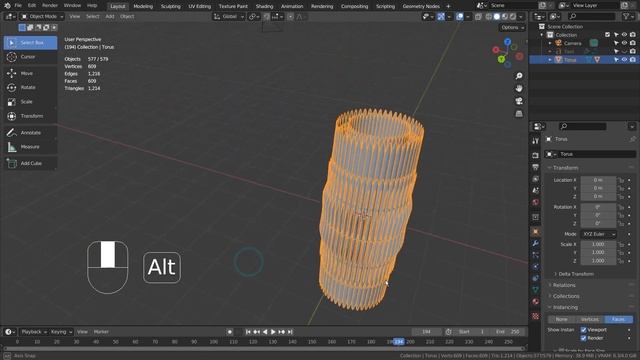Viewport: 640px width, 360px height.
Task: Click the Scale X value field
Action: click(x=598, y=244)
